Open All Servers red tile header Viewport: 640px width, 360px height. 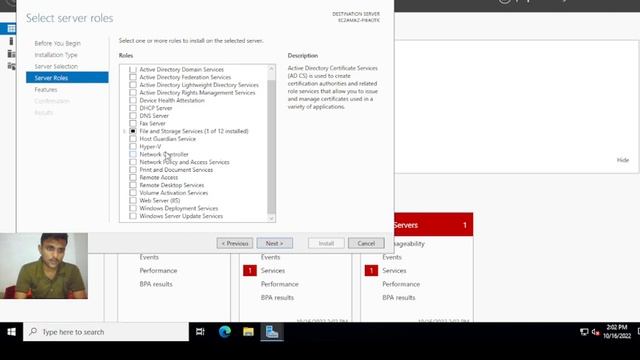tap(433, 224)
